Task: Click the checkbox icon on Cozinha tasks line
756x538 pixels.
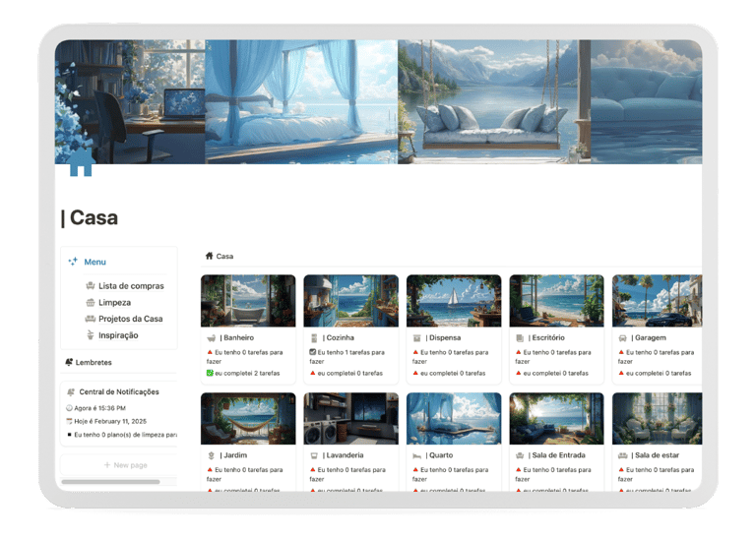Action: (312, 352)
